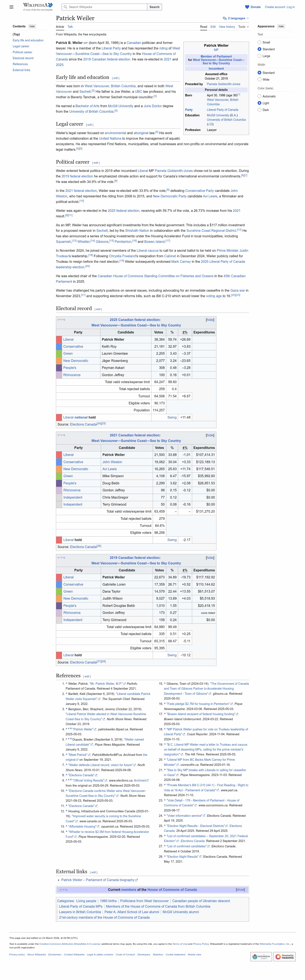305x980 pixels.
Task: Click the magnifier icon in search box
Action: click(65, 7)
